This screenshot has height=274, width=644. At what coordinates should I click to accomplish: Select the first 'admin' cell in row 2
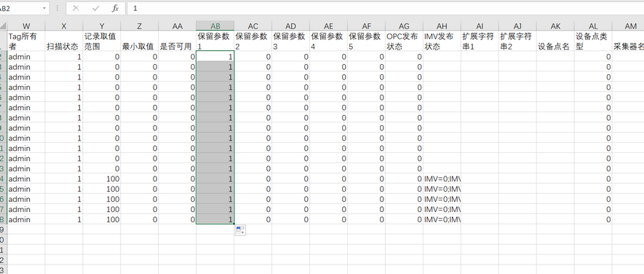pos(26,57)
